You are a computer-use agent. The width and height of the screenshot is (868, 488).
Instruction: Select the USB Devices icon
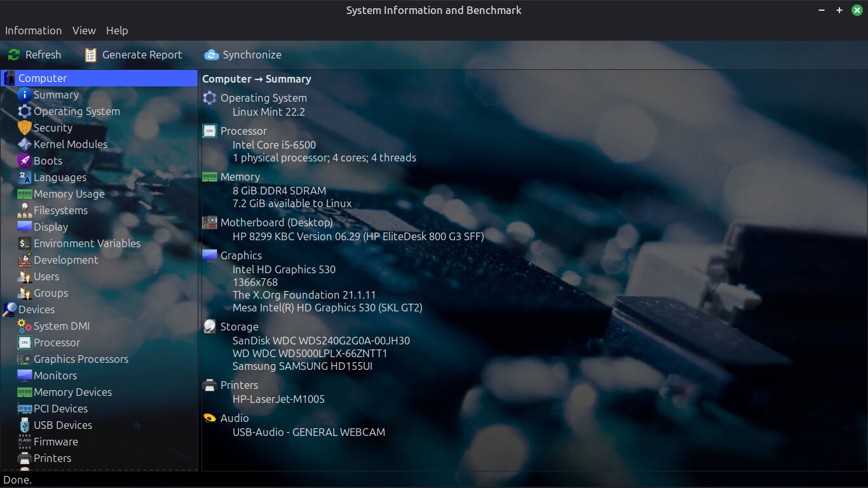25,425
